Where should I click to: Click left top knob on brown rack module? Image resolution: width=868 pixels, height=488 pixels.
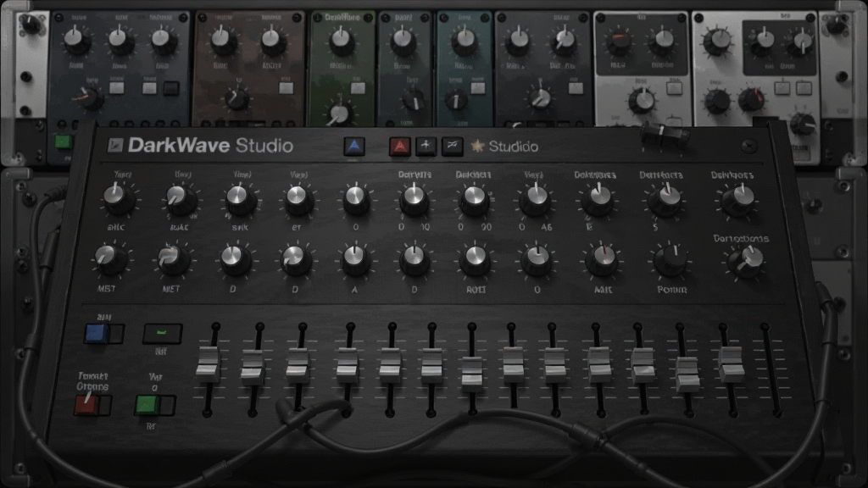tap(223, 42)
